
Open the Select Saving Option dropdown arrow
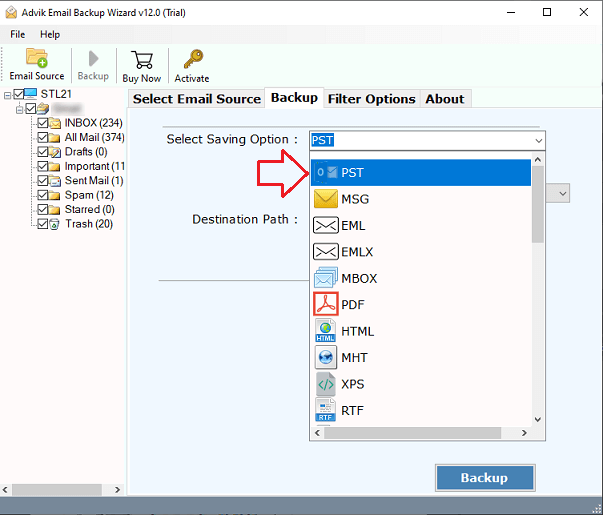tap(539, 140)
